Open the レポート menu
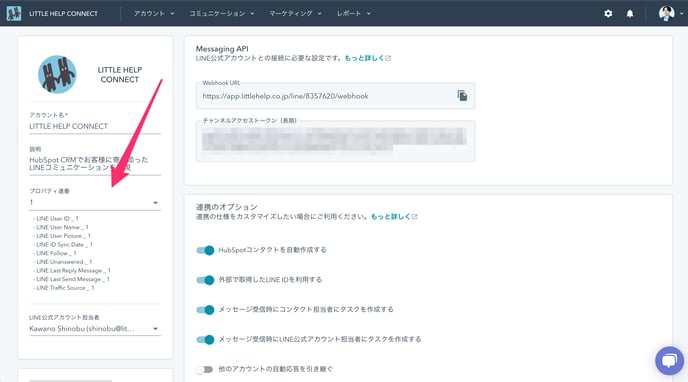Image resolution: width=688 pixels, height=382 pixels. point(354,14)
